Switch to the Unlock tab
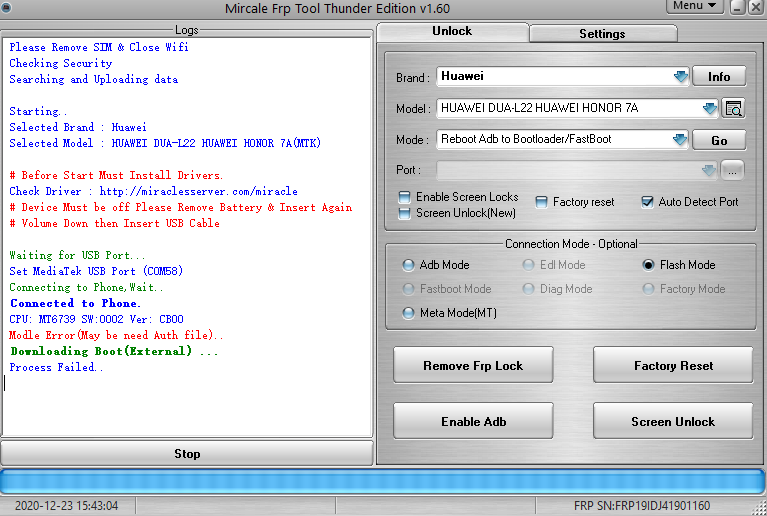767x516 pixels. point(452,31)
